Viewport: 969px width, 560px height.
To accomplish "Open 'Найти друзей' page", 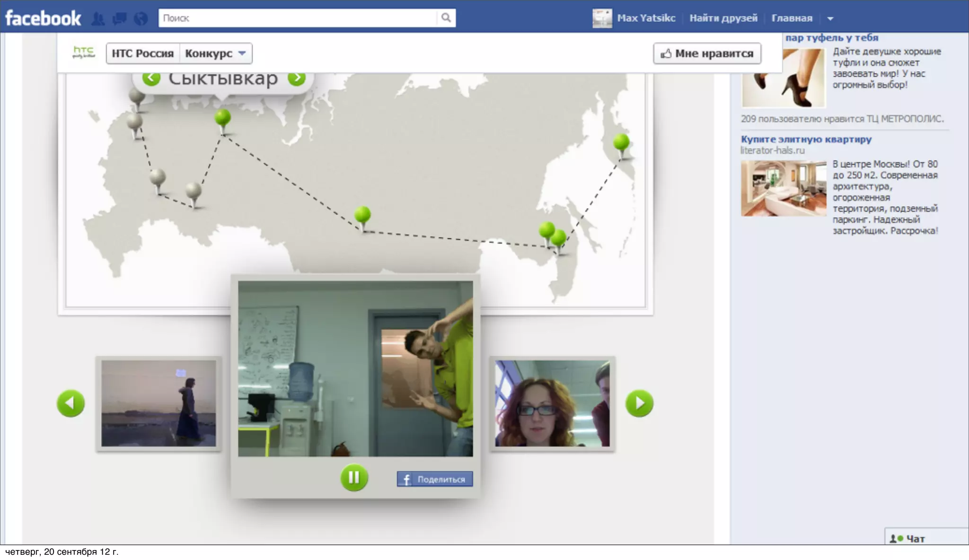I will [723, 18].
